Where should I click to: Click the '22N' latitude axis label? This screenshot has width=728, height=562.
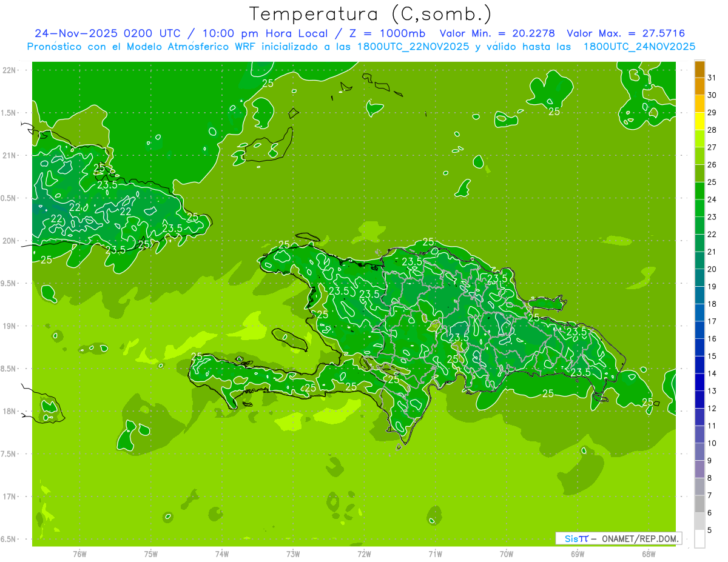pos(10,70)
